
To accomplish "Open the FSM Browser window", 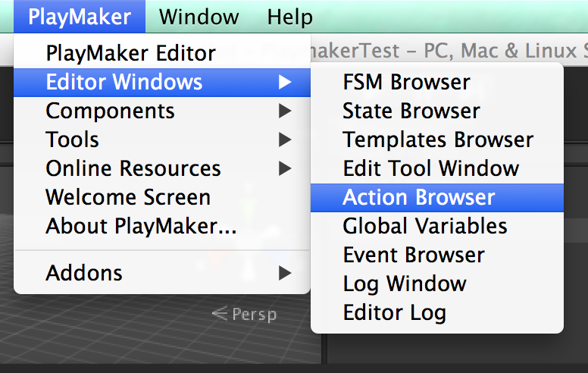I will pyautogui.click(x=437, y=82).
